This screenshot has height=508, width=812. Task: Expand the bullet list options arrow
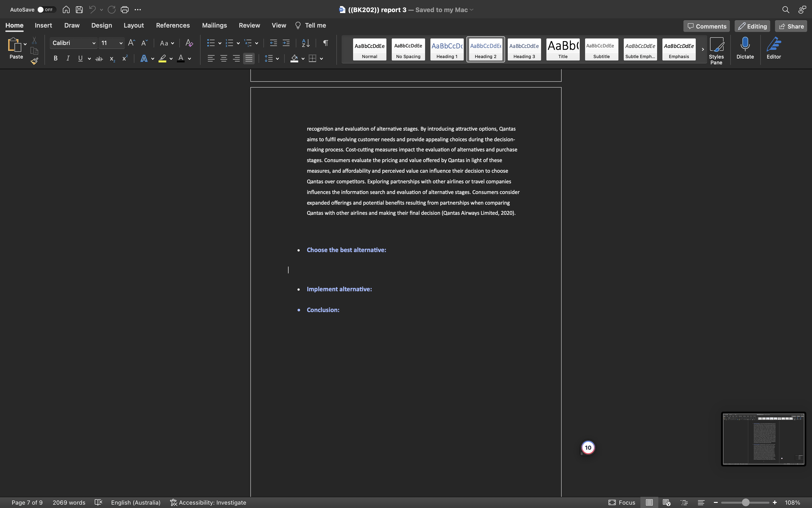tap(220, 43)
